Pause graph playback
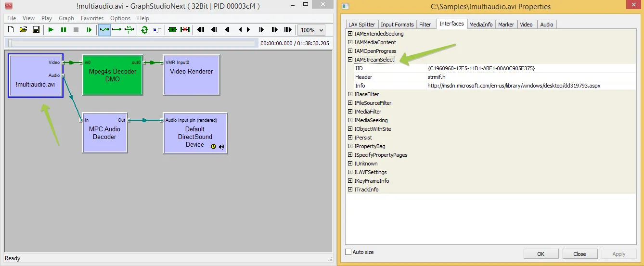644x266 pixels. coord(64,30)
